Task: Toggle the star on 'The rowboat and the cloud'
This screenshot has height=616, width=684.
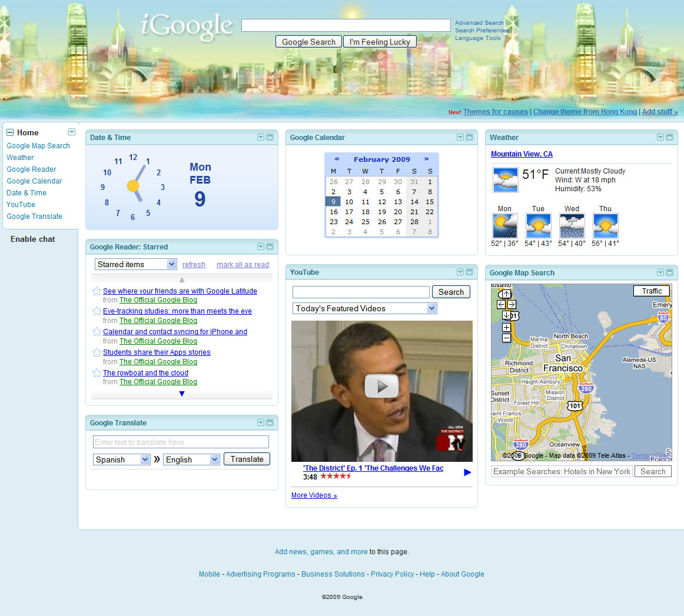Action: (x=96, y=372)
